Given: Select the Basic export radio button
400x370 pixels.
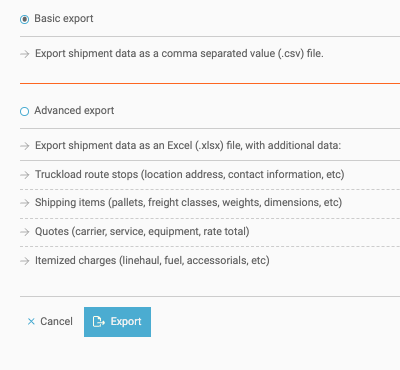Looking at the screenshot, I should click(24, 19).
